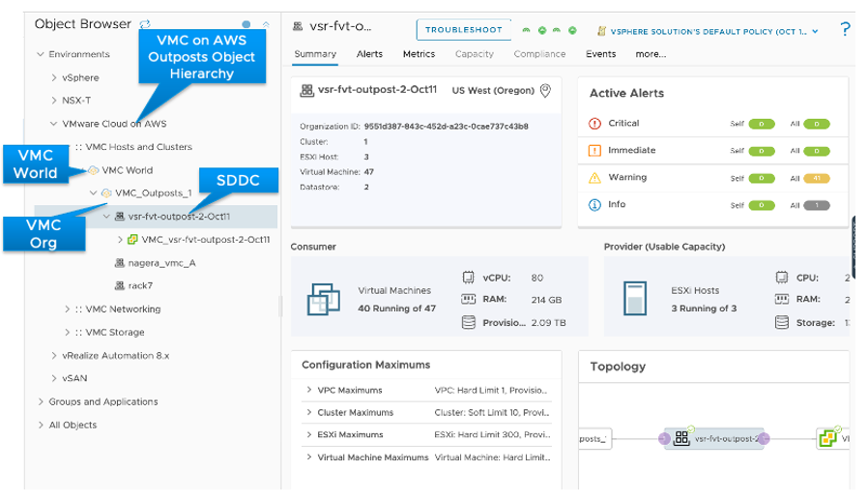
Task: Click the Virtual Machines icon in Consumer
Action: tap(323, 299)
